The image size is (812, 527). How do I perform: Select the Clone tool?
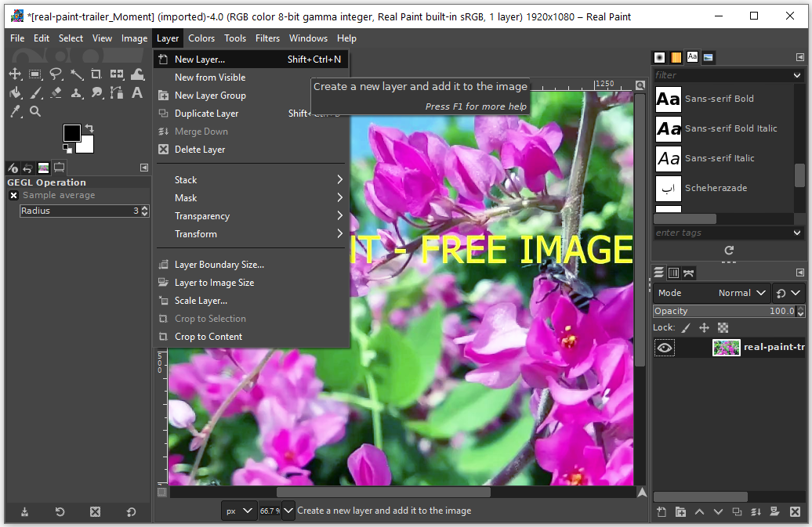click(x=76, y=94)
